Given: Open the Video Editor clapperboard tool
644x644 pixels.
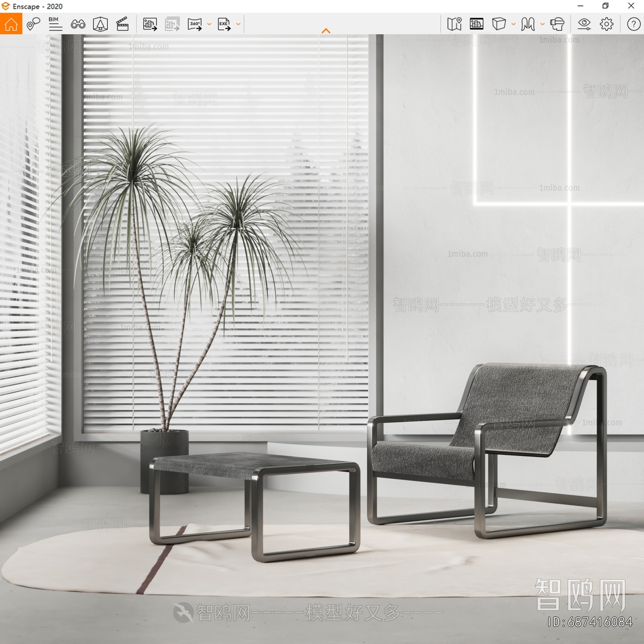Looking at the screenshot, I should [123, 24].
